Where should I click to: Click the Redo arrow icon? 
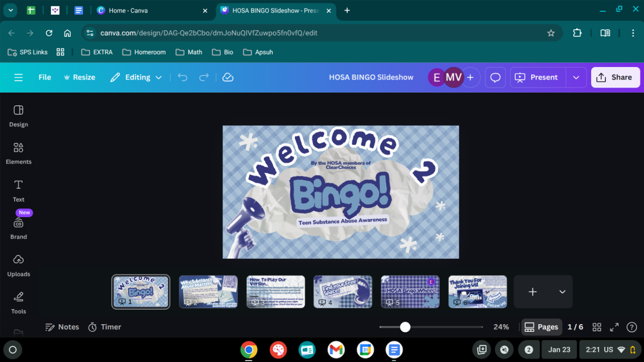tap(204, 78)
